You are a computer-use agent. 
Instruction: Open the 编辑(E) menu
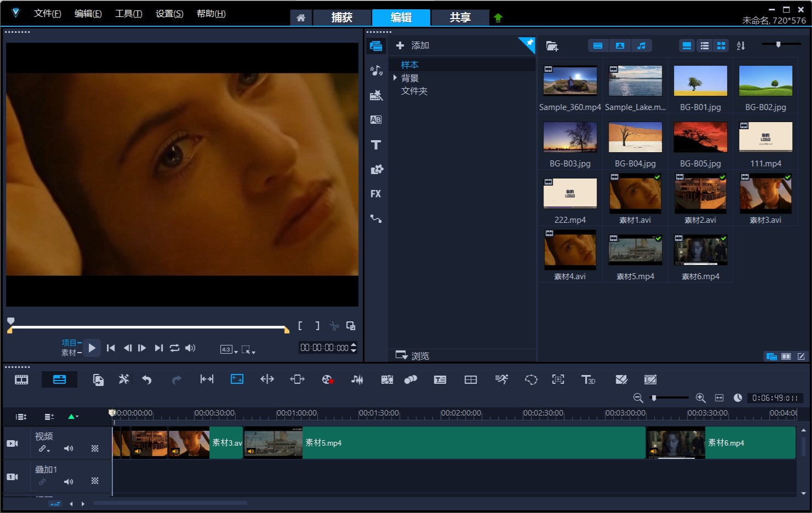tap(88, 14)
